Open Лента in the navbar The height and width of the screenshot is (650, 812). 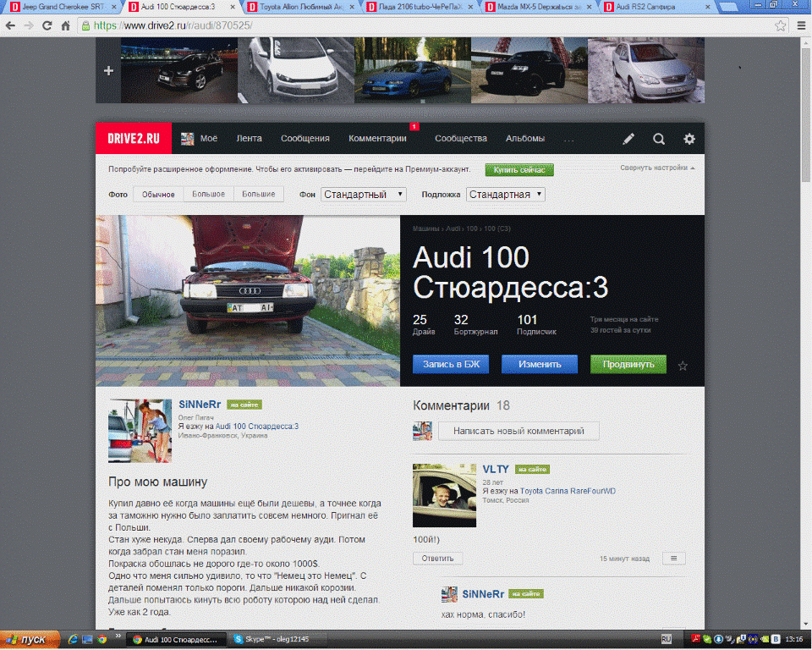click(249, 139)
